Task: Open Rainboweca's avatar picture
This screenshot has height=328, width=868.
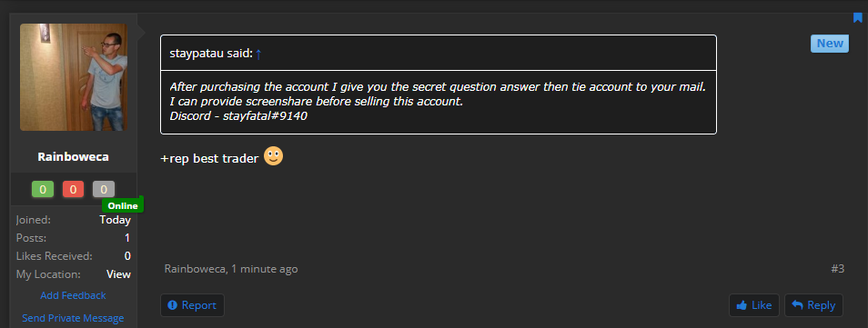Action: [x=74, y=77]
